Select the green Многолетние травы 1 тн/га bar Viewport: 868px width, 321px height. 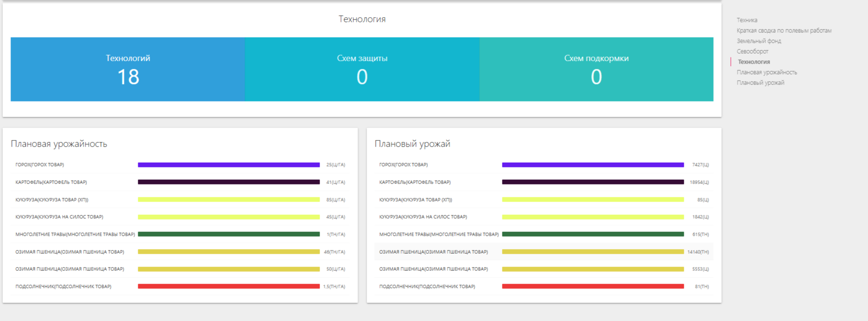click(x=228, y=234)
